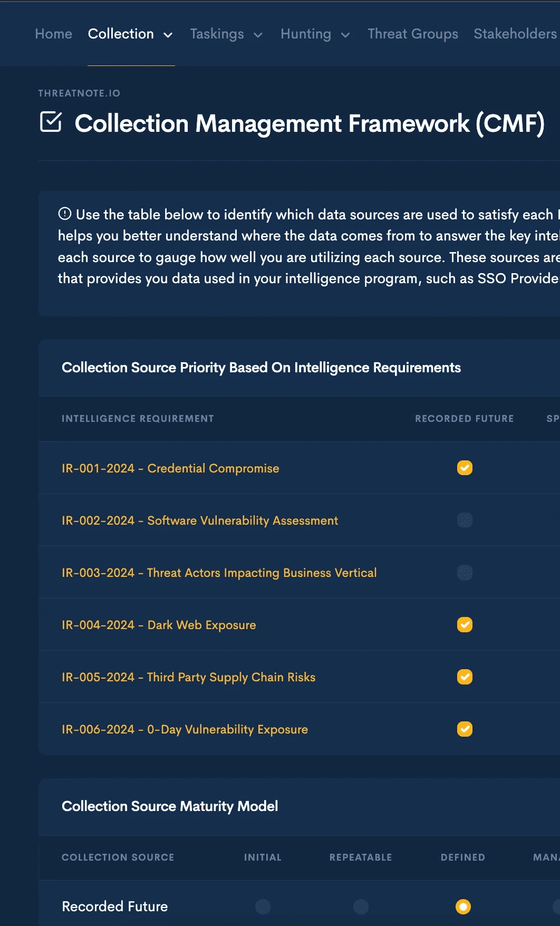
Task: Open the Stakeholders nav item
Action: 515,34
